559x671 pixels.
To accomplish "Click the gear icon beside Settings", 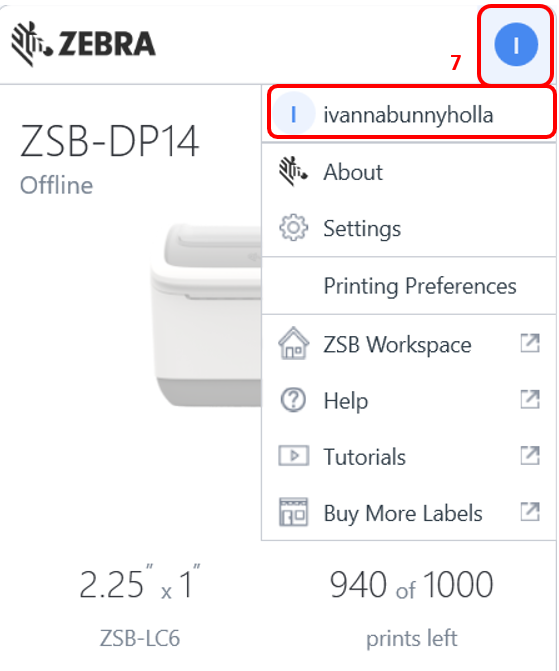I will pyautogui.click(x=293, y=228).
